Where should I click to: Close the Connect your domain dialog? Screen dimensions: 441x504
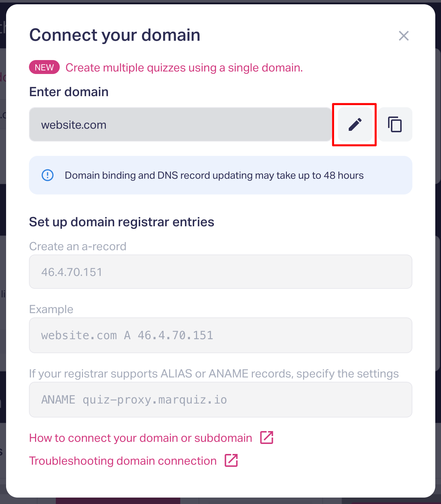click(x=403, y=36)
